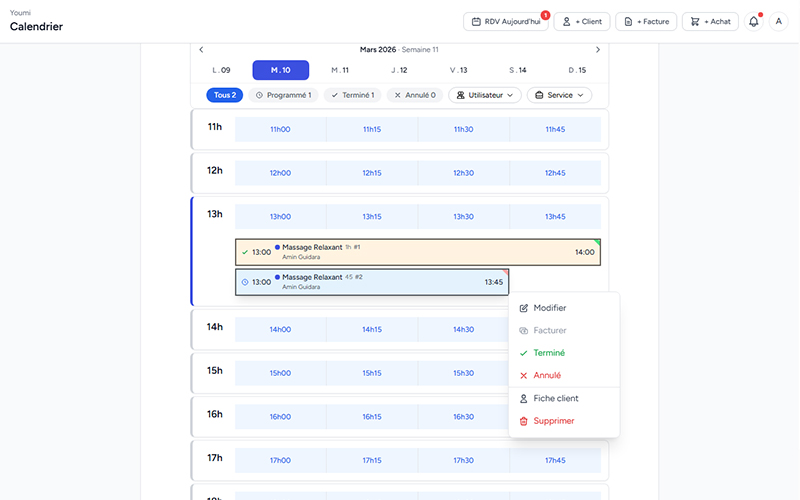Mark appointment Terminé in context menu

coord(564,353)
